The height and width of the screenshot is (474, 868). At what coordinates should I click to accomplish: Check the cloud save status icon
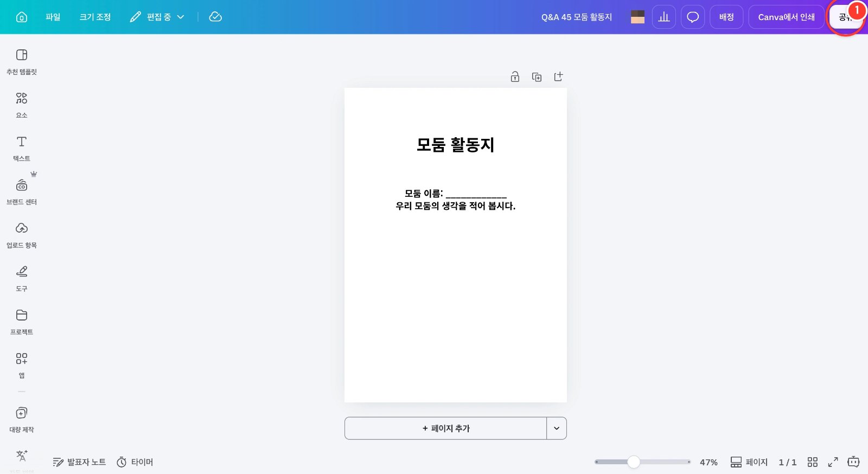point(215,17)
